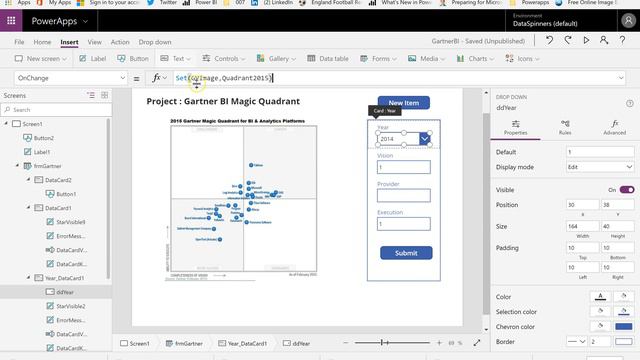Screen dimensions: 640x360
Task: Switch to the Advanced tab
Action: [615, 127]
